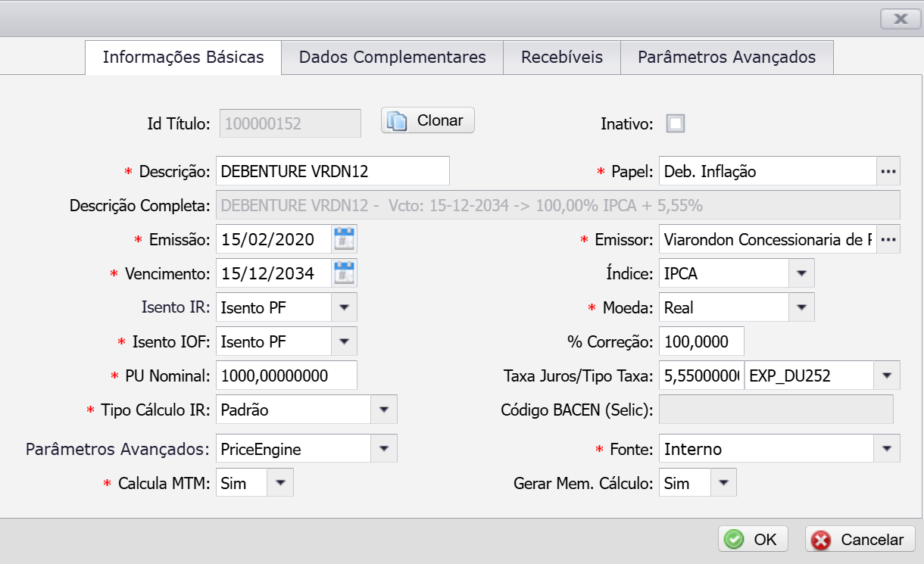The width and height of the screenshot is (924, 564).
Task: Expand the Moeda dropdown
Action: pyautogui.click(x=801, y=308)
